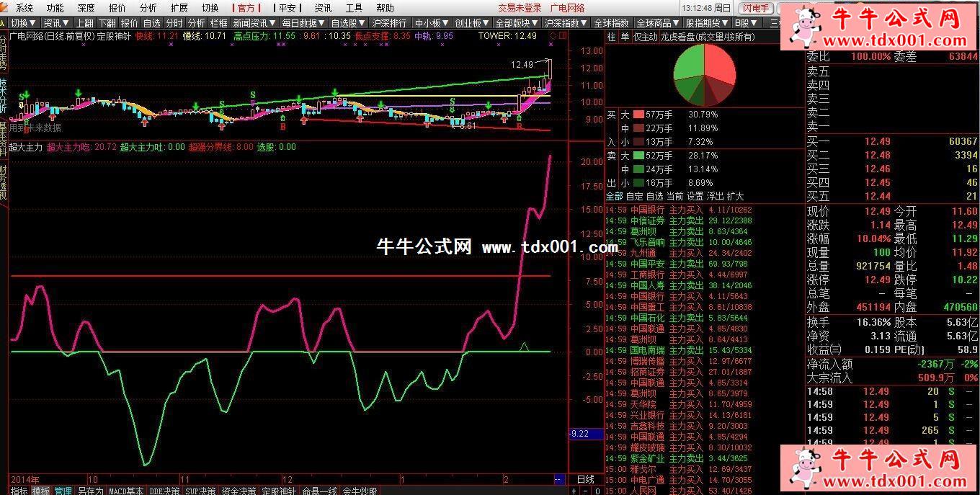
Task: Click the 设置 link below volume stats
Action: (x=695, y=196)
